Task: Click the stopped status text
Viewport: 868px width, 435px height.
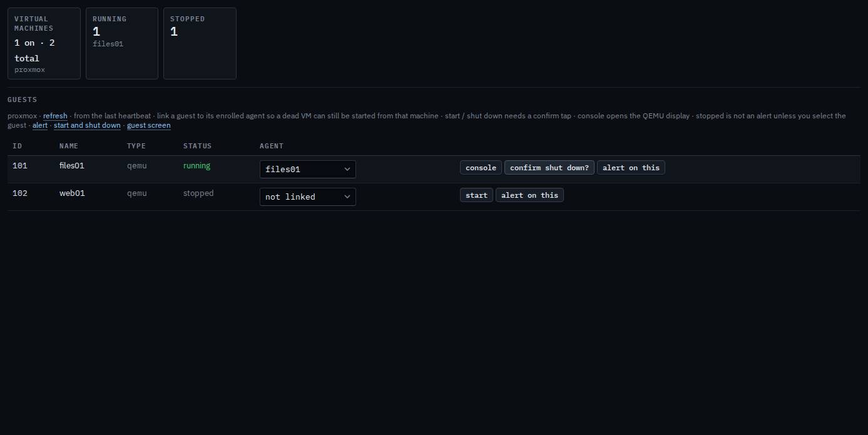Action: coord(198,193)
